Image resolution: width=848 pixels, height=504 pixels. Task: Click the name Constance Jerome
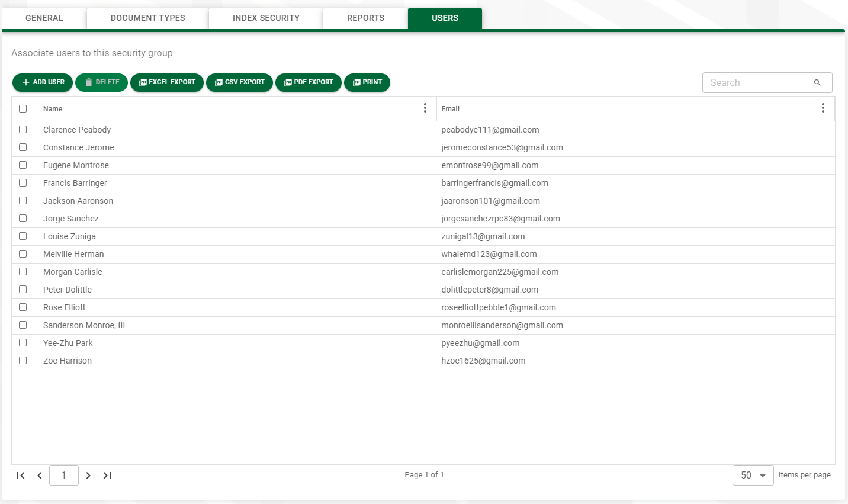click(x=79, y=147)
